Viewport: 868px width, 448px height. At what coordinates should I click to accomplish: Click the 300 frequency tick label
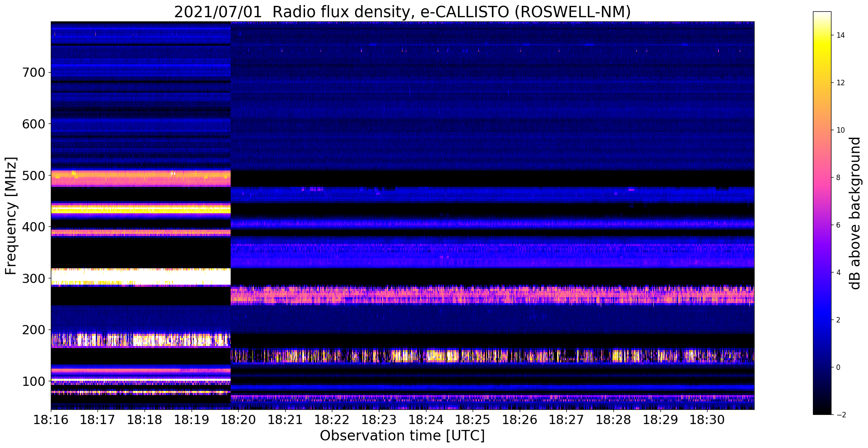point(33,279)
